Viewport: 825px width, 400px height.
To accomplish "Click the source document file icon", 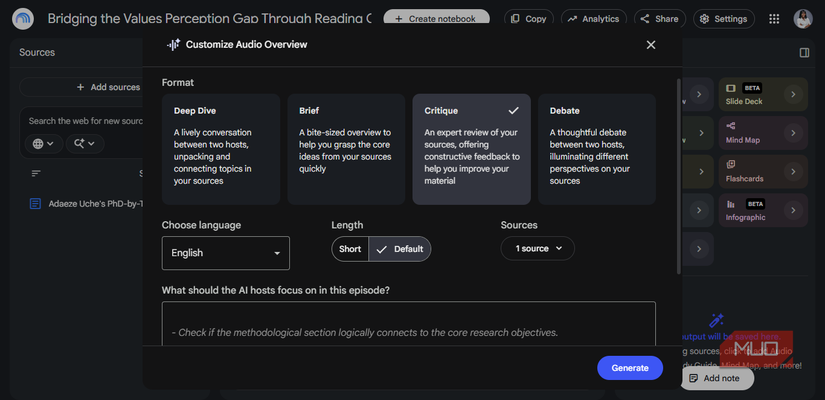I will tap(35, 204).
